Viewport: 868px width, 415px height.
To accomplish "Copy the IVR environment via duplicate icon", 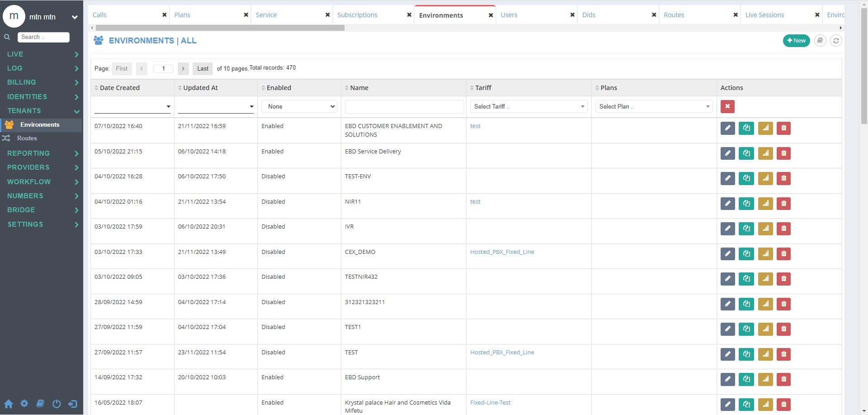I will [x=746, y=229].
